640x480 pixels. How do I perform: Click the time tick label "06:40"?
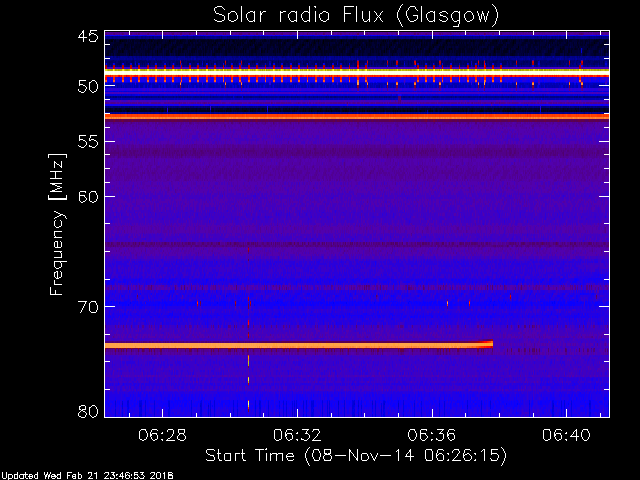567,435
